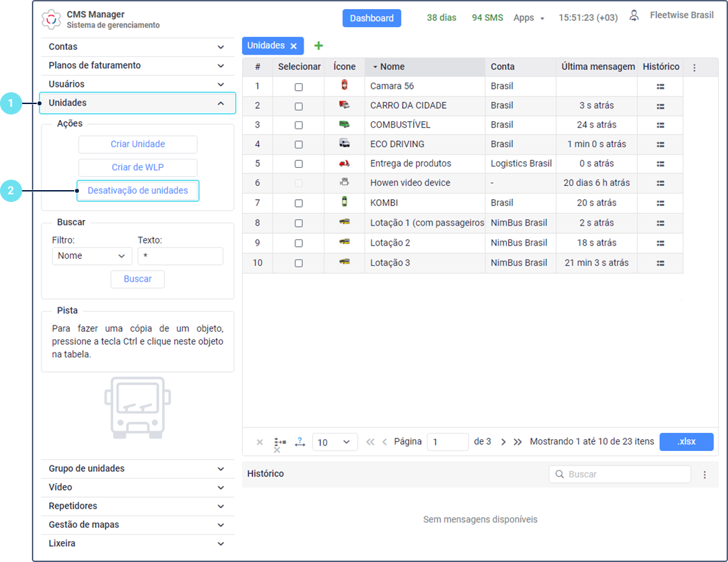Click the CMS Manager logo icon
The height and width of the screenshot is (562, 728).
pos(51,19)
